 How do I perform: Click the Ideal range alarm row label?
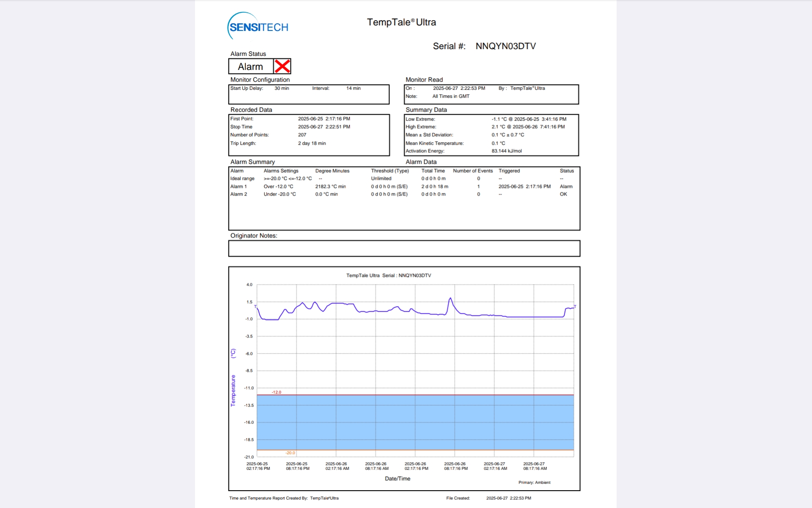click(x=242, y=178)
